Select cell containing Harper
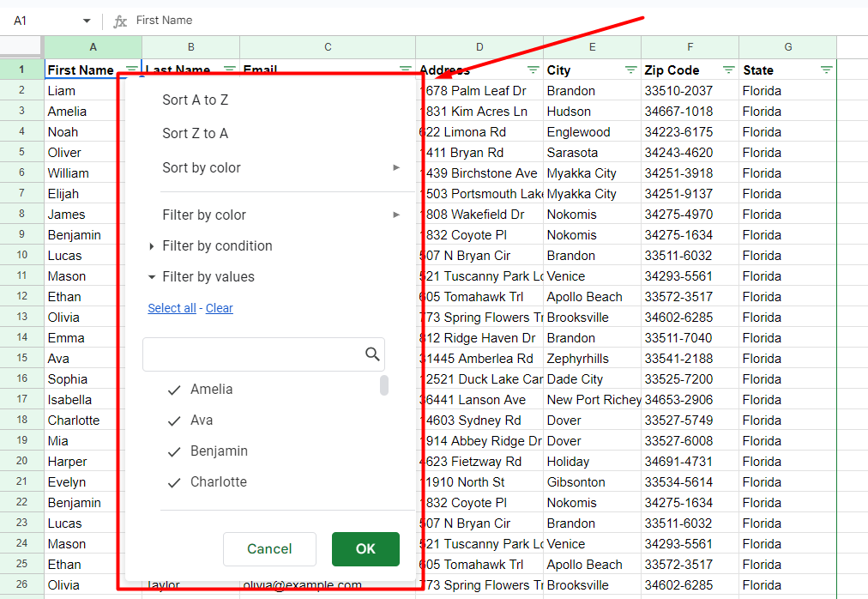This screenshot has height=599, width=868. pos(81,461)
